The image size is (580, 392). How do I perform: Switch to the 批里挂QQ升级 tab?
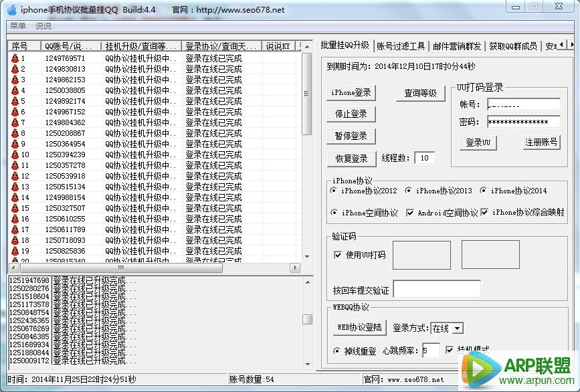[x=345, y=45]
